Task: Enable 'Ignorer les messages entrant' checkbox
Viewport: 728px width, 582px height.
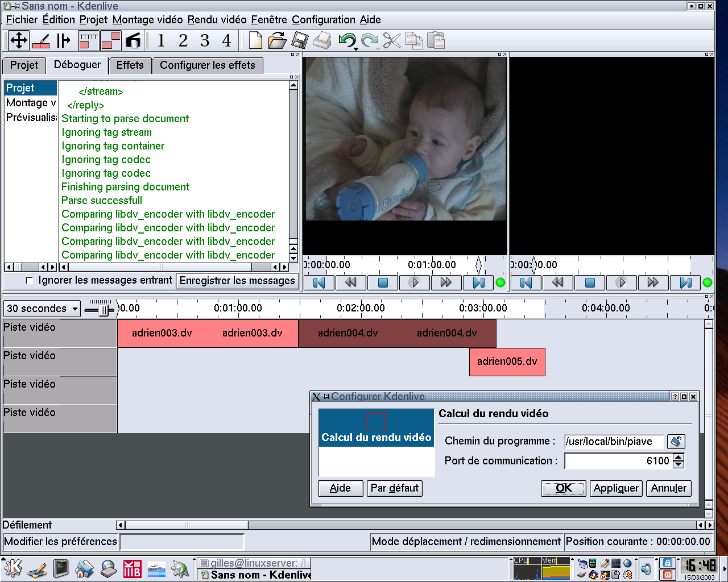Action: coord(30,281)
